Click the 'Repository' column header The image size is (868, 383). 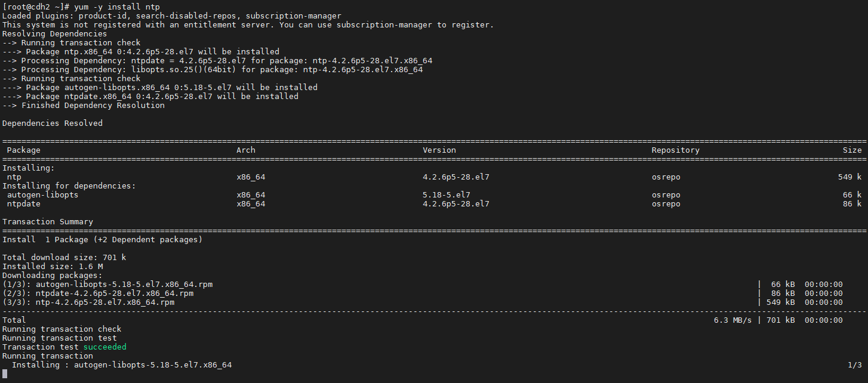tap(676, 150)
